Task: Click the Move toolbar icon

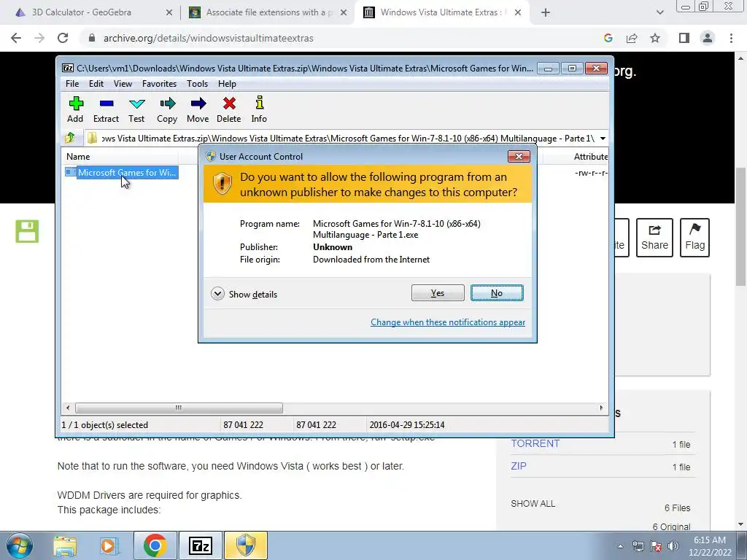Action: coord(198,110)
